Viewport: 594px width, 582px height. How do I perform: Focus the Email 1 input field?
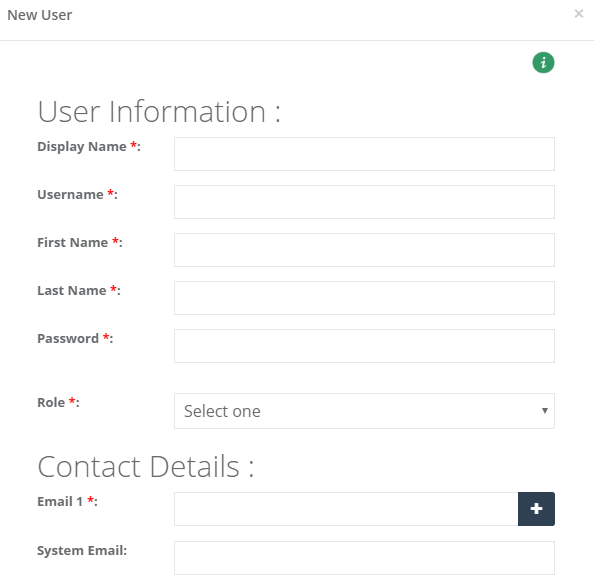[346, 509]
